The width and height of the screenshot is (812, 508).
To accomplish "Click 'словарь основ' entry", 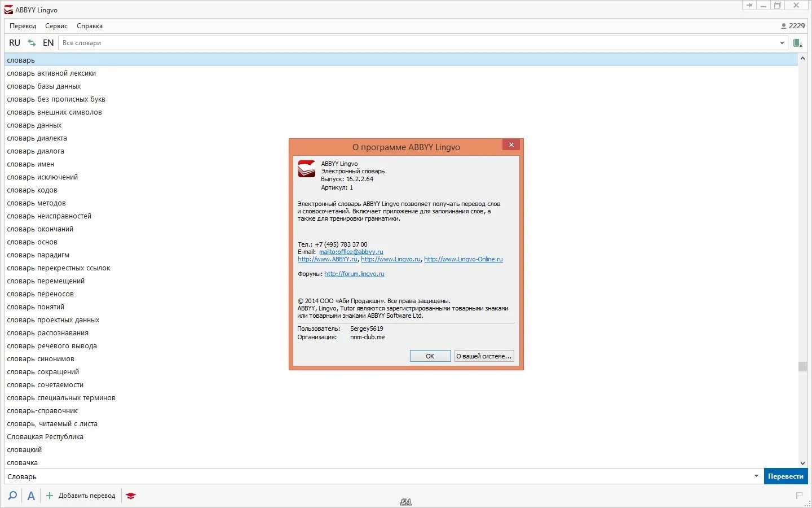I will pos(32,242).
